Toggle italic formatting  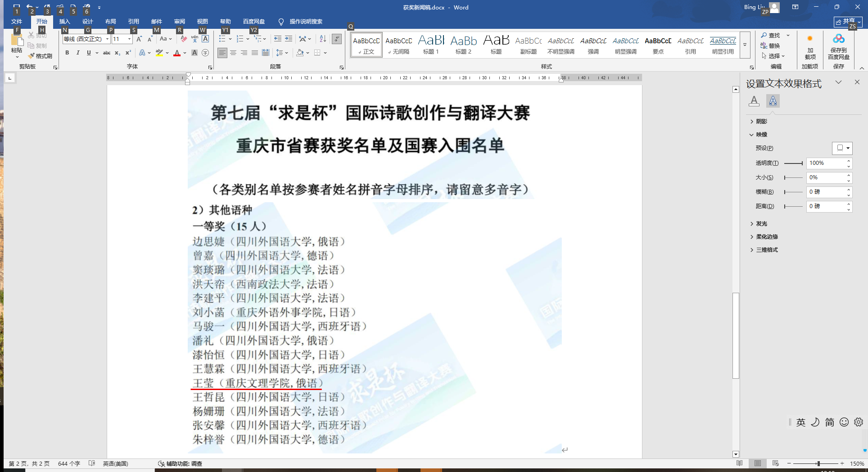[78, 53]
